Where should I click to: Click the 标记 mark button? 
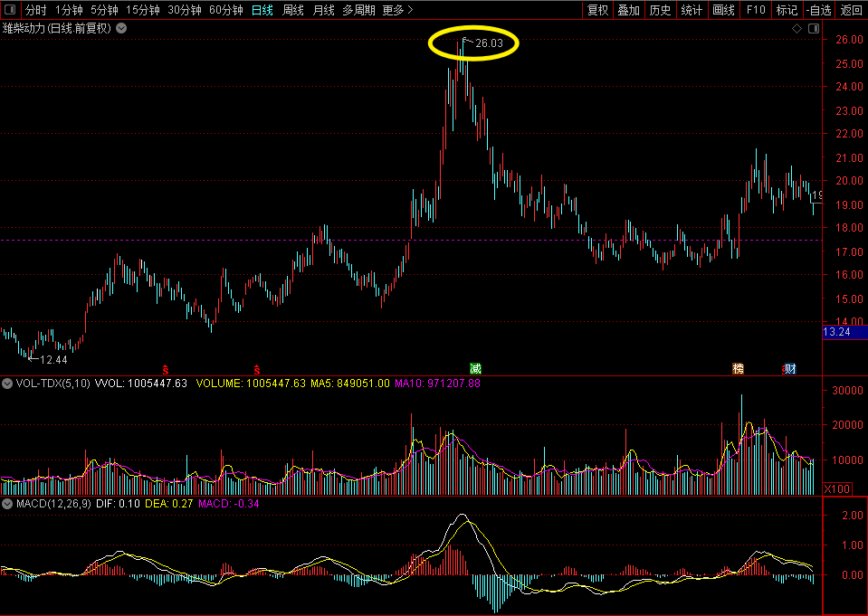coord(787,10)
